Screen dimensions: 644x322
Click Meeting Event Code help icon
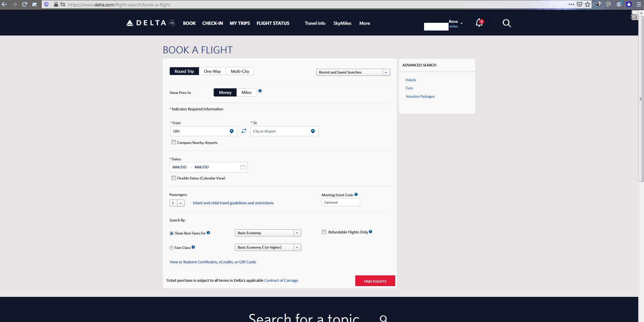pos(356,195)
